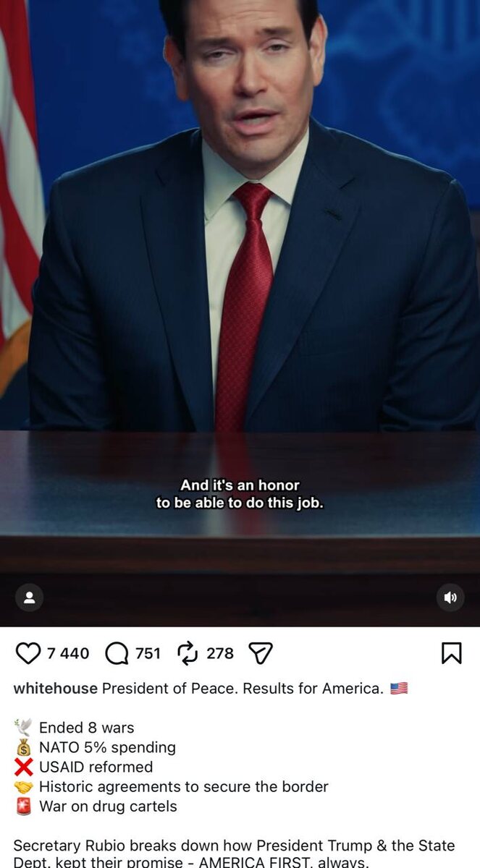Open the whitehouse profile link
The width and height of the screenshot is (480, 868).
tap(55, 689)
